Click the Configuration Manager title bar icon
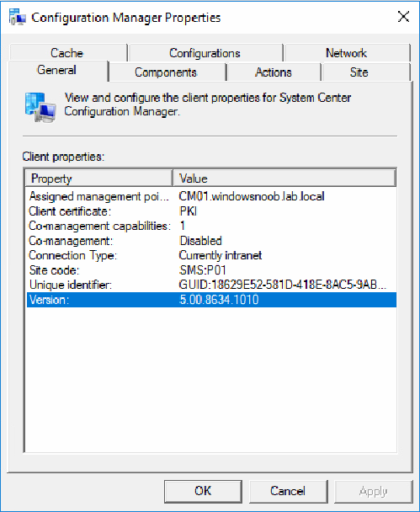 click(18, 17)
